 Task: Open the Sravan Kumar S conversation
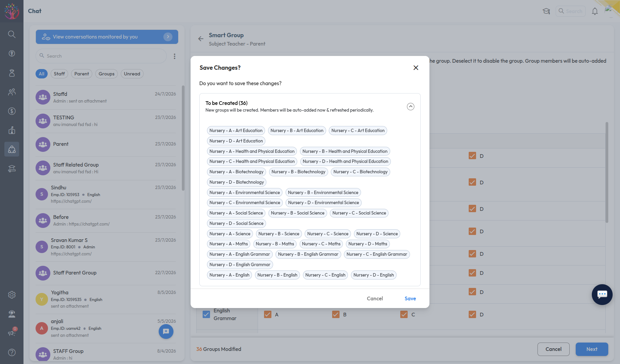(x=106, y=247)
